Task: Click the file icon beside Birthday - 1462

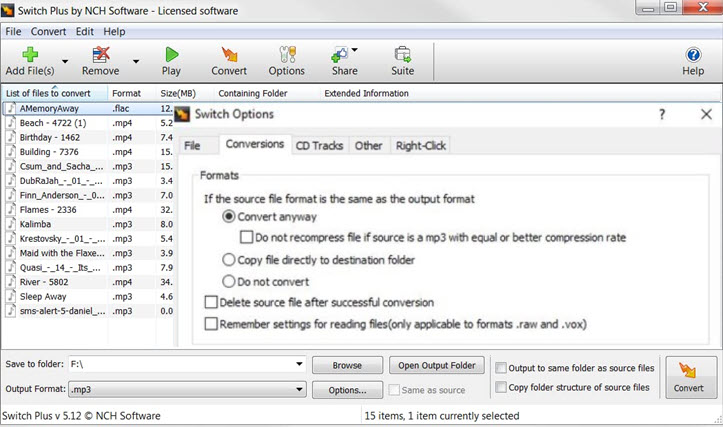Action: [11, 137]
